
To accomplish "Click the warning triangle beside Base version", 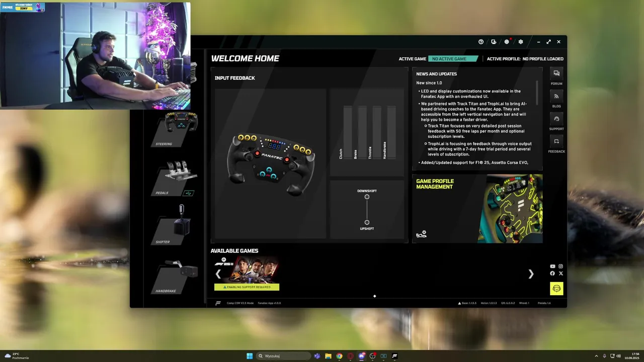I will point(459,303).
